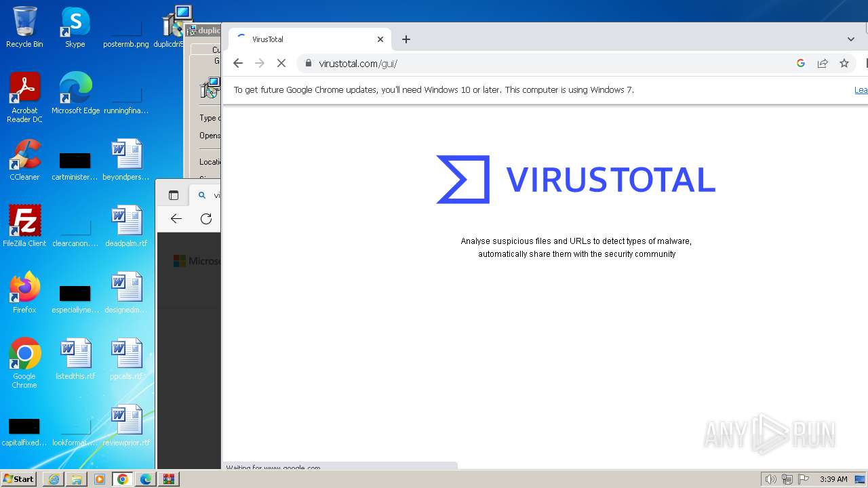
Task: Stop page loading in Chrome
Action: 281,63
